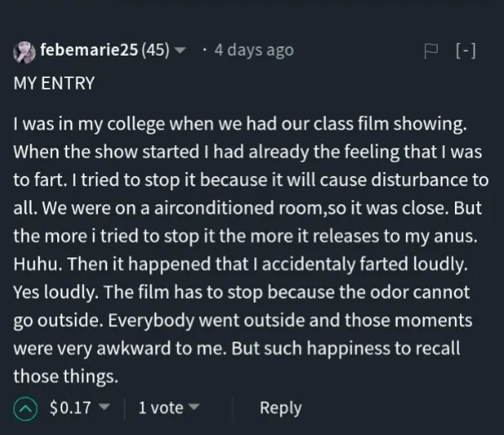
Task: Click the first sentence about class film showing
Action: coord(240,124)
